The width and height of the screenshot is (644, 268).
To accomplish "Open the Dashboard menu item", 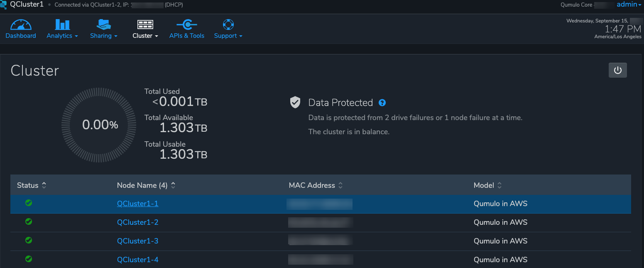I will click(x=21, y=36).
